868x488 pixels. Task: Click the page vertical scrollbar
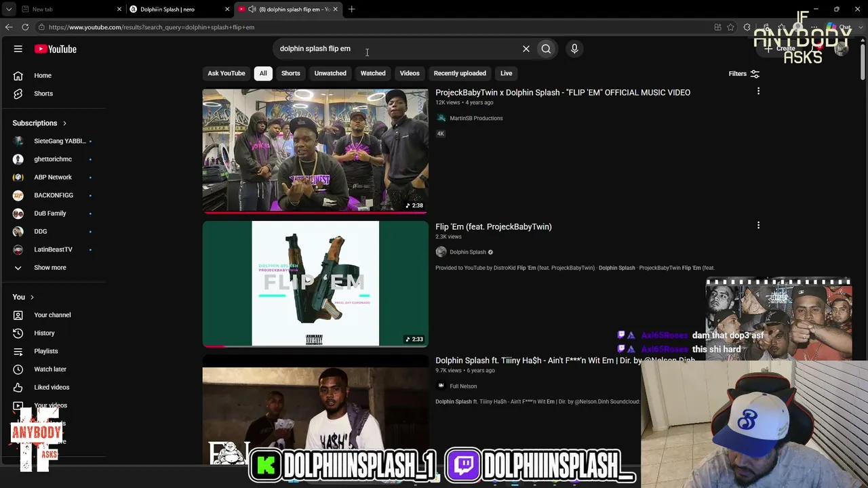point(863,61)
